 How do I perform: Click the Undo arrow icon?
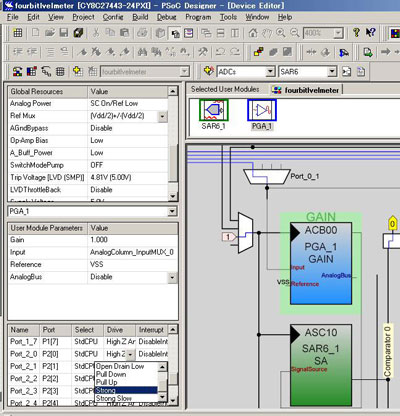[220, 52]
